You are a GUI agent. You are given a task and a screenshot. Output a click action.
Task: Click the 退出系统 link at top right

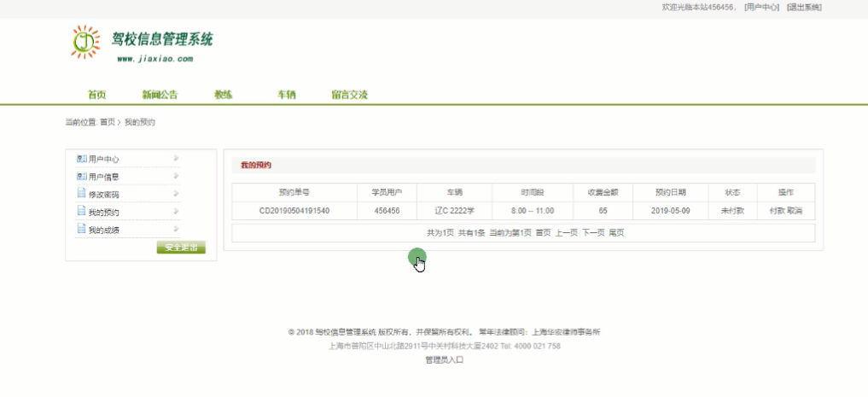coord(804,7)
